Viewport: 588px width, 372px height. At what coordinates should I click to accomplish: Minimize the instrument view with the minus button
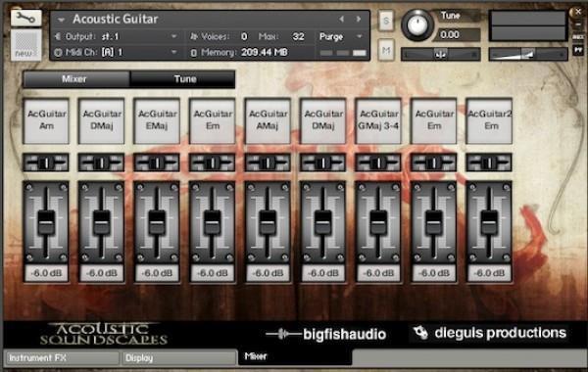(x=578, y=24)
